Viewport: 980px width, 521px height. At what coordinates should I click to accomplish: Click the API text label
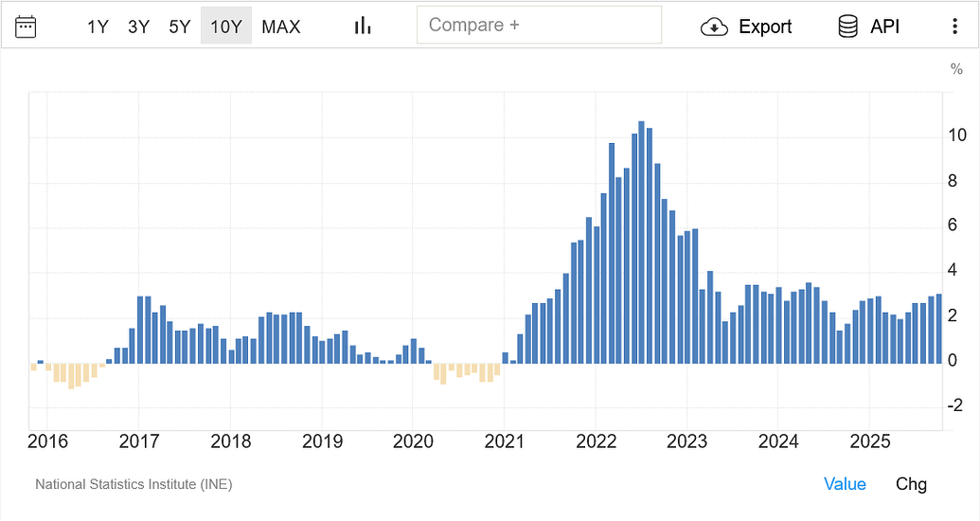point(884,27)
